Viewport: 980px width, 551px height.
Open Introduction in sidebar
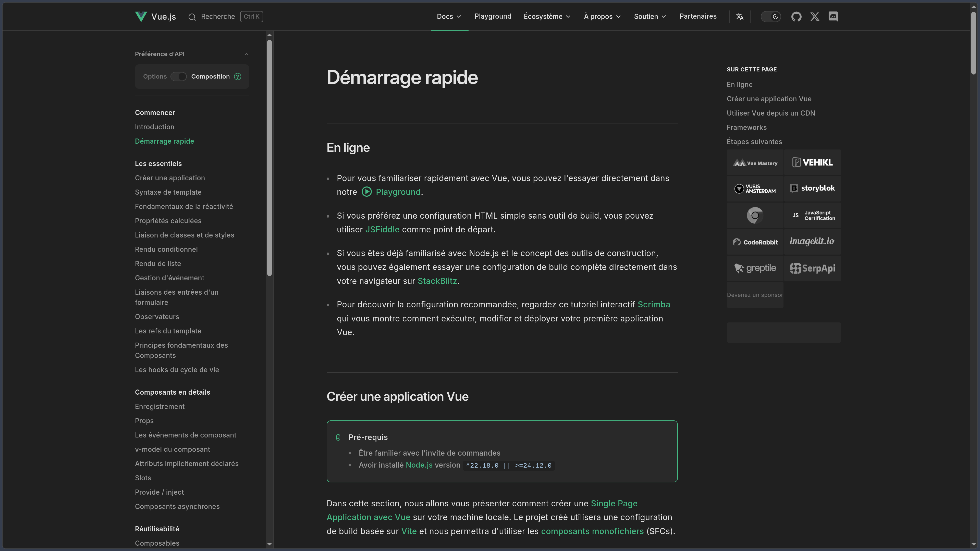pyautogui.click(x=154, y=127)
